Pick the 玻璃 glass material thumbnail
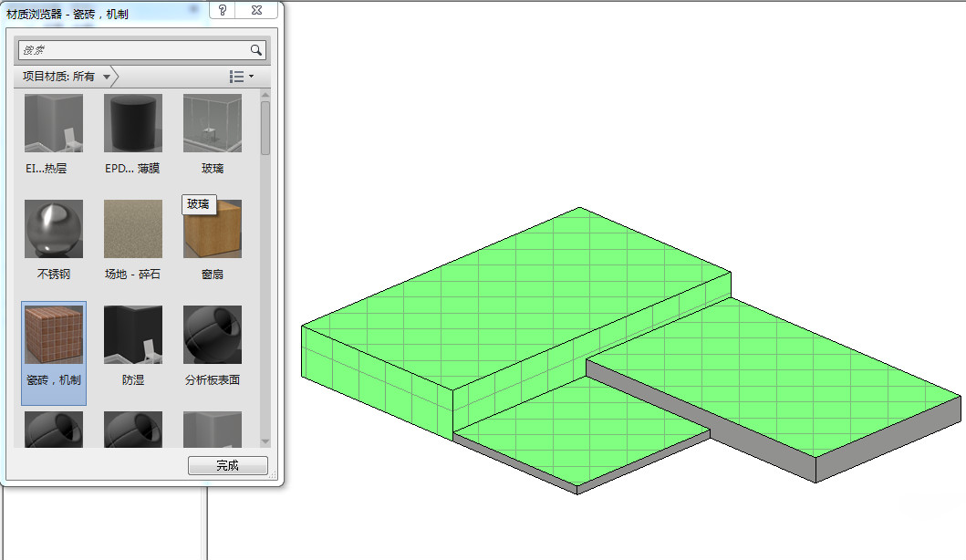 212,123
